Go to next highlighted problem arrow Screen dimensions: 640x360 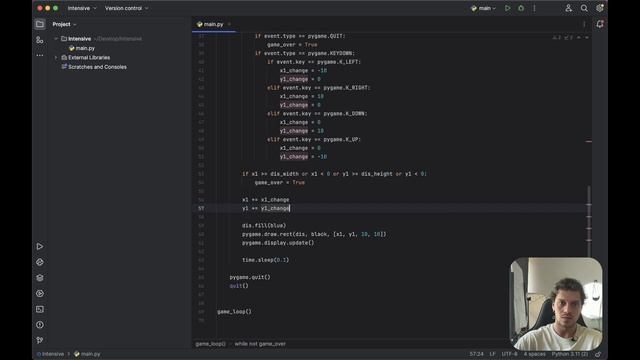tap(587, 38)
